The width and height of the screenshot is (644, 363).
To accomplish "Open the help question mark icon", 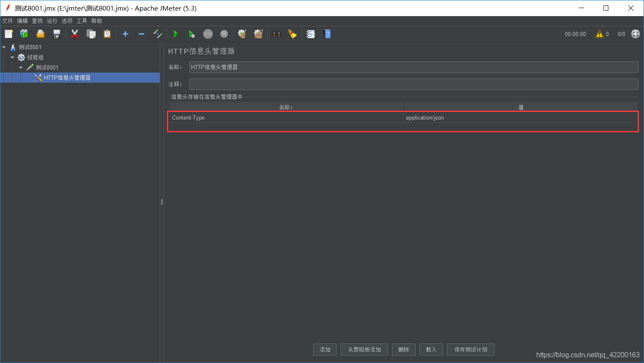I will (x=327, y=34).
